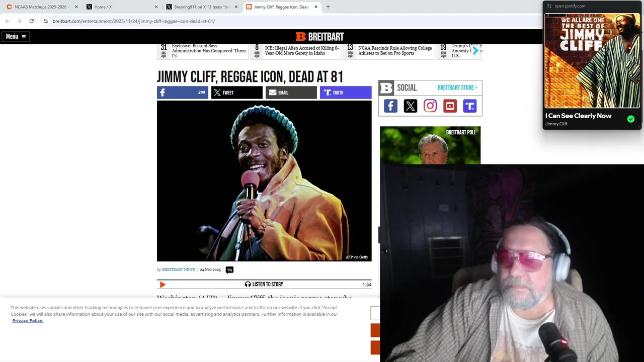Viewport: 644px width, 362px height.
Task: Share article with Tweet button
Action: tap(236, 93)
